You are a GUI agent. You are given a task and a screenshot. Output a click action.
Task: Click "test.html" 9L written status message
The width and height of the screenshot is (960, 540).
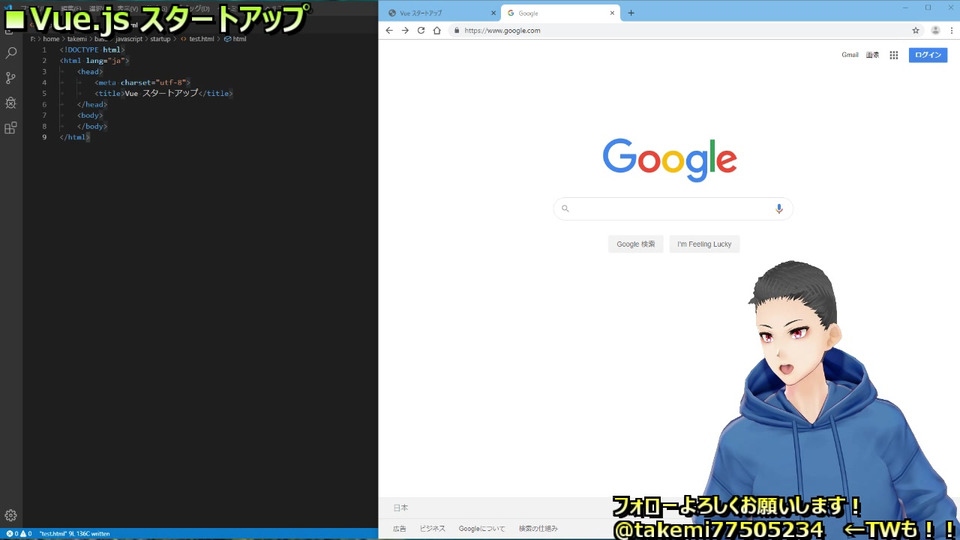tap(75, 534)
